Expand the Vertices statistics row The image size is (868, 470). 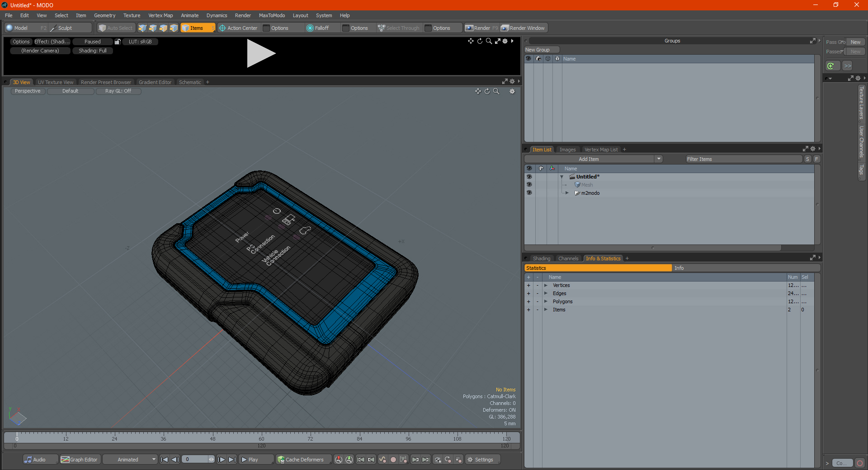546,285
